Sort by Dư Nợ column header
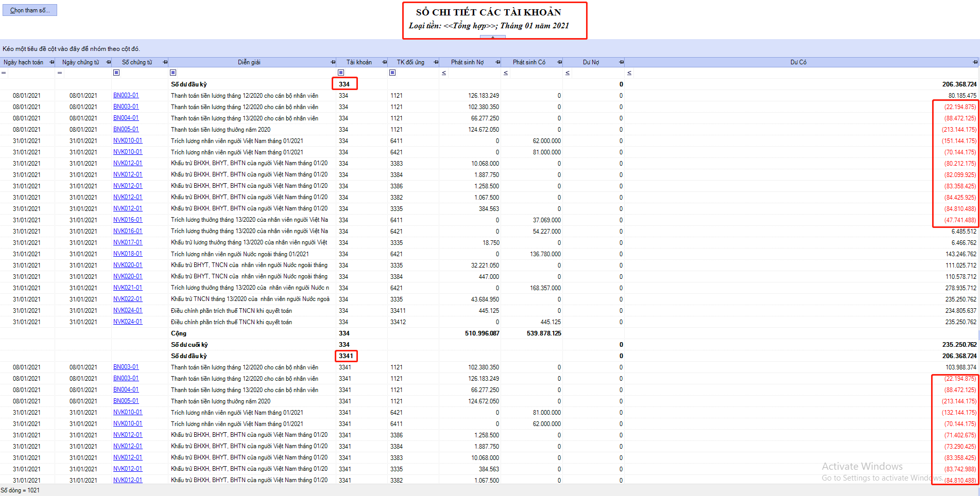 tap(590, 62)
